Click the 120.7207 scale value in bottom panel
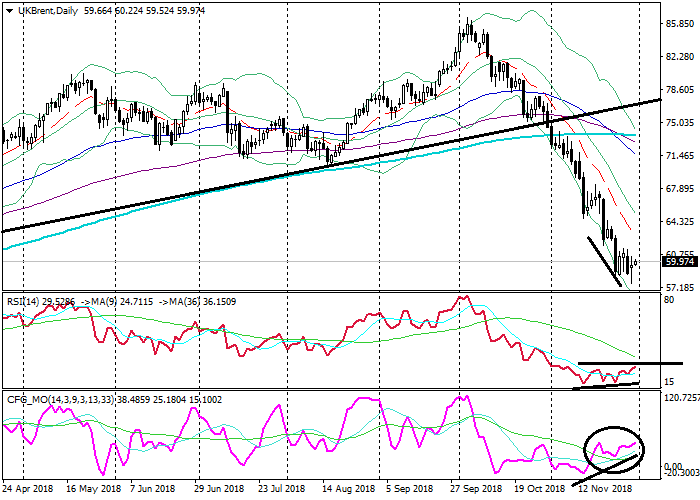 click(x=679, y=398)
